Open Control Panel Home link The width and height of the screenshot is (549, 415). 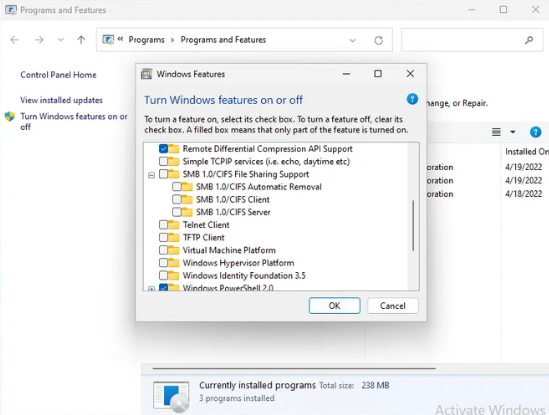point(58,75)
